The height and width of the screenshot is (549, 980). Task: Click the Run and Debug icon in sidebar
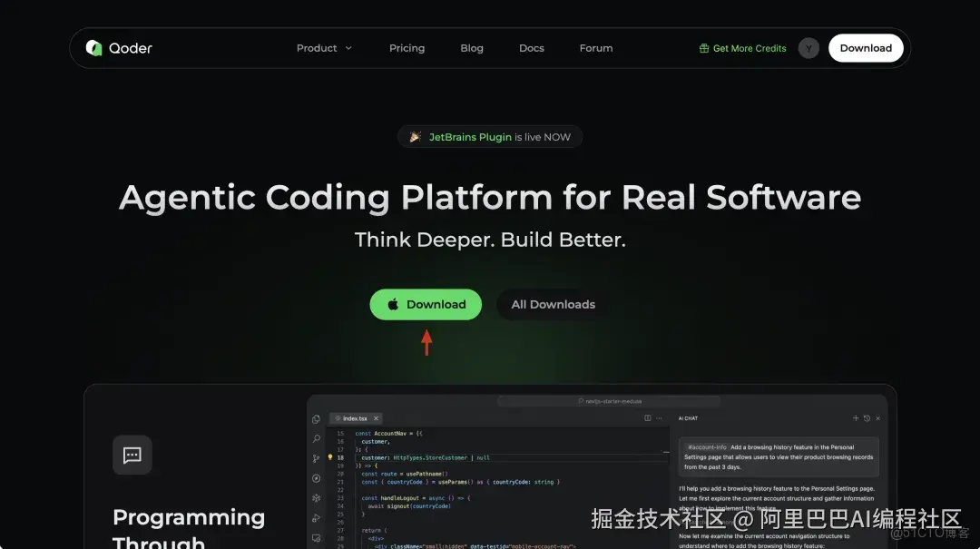[x=317, y=518]
